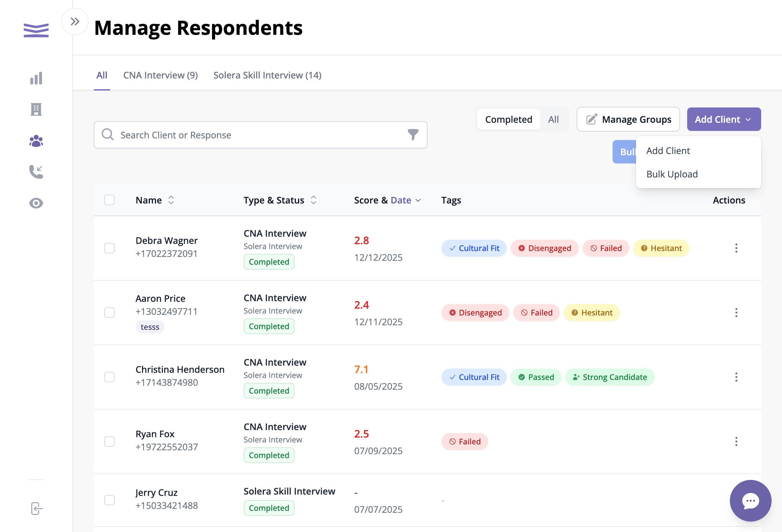Click the magnifier search icon
Screen dimensions: 782x532
[108, 134]
